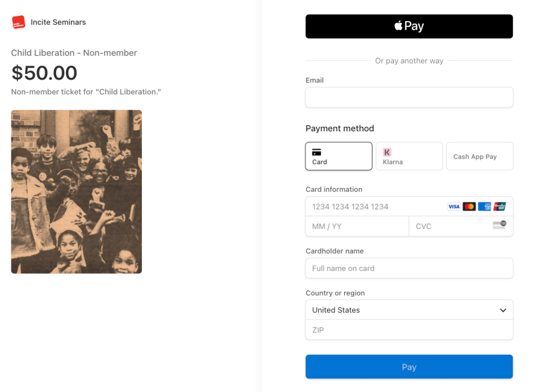The height and width of the screenshot is (392, 538).
Task: Focus the MM / YY expiry field
Action: 357,226
